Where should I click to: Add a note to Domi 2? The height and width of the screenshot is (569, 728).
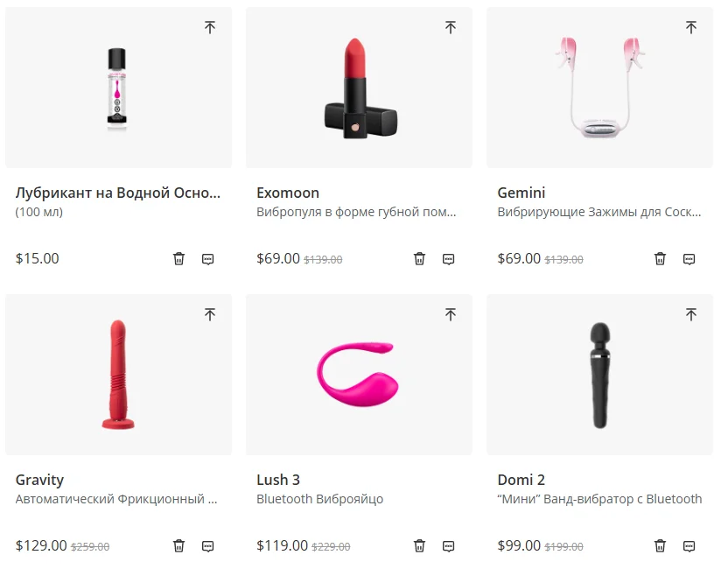click(689, 546)
